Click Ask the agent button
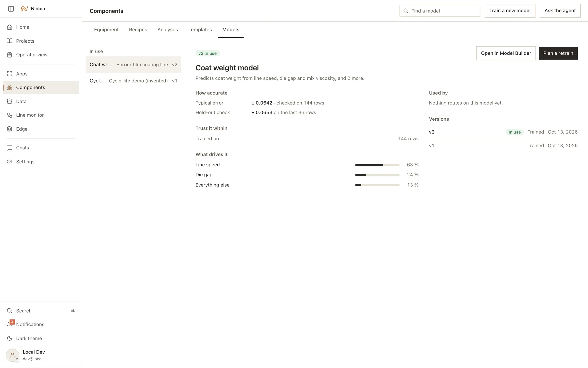588x368 pixels. pos(560,11)
